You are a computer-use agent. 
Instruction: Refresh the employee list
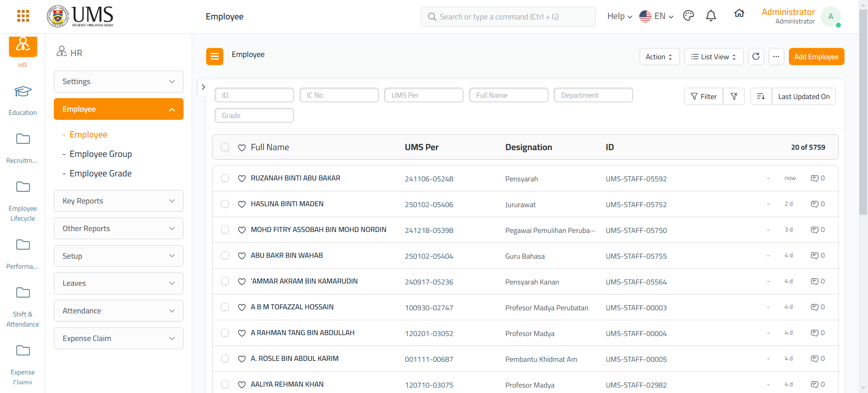(x=756, y=57)
